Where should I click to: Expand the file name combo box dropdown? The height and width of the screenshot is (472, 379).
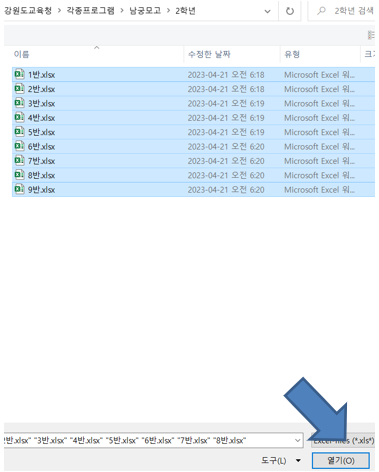tap(298, 440)
